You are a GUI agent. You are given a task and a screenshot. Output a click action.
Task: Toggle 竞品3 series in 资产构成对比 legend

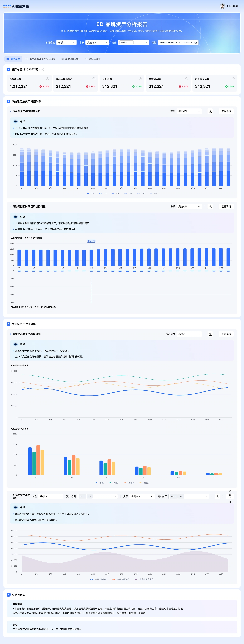coord(144,483)
